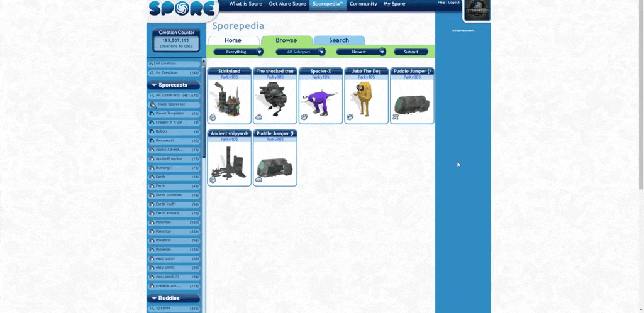Switch to the Search tab
The width and height of the screenshot is (644, 313).
click(x=339, y=40)
